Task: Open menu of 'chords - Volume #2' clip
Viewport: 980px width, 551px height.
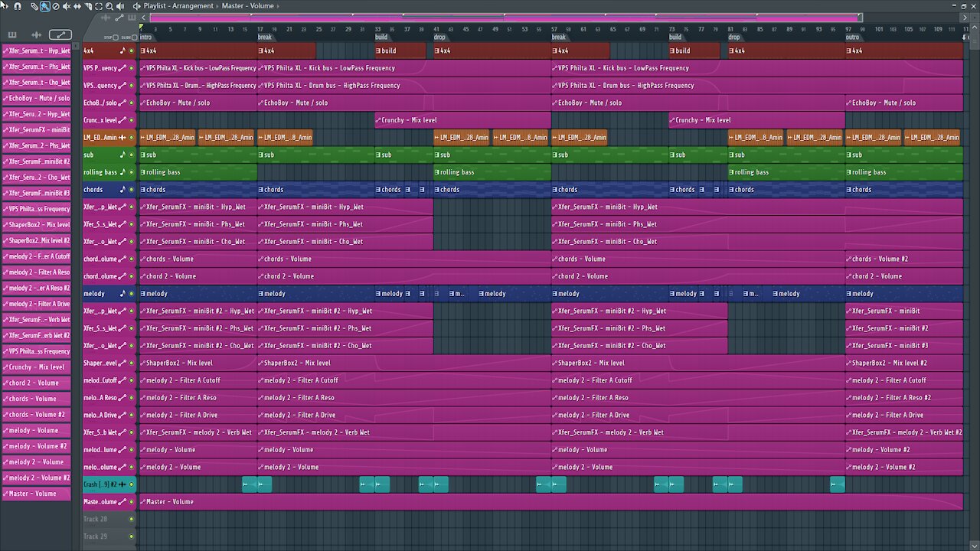Action: pyautogui.click(x=849, y=259)
